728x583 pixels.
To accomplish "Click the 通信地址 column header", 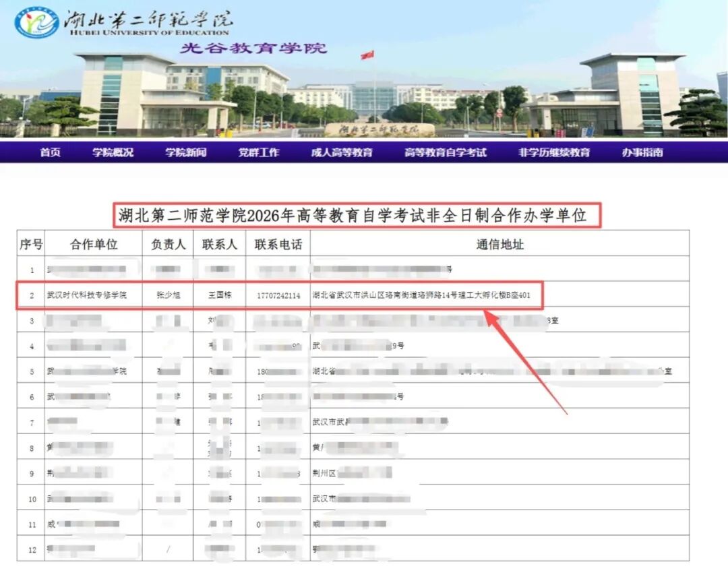I will pyautogui.click(x=500, y=244).
